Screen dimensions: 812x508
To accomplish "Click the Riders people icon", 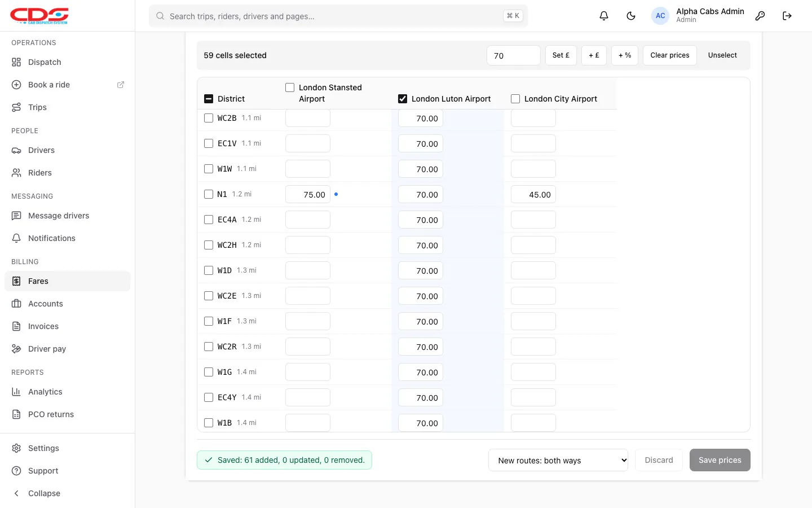I will point(16,173).
